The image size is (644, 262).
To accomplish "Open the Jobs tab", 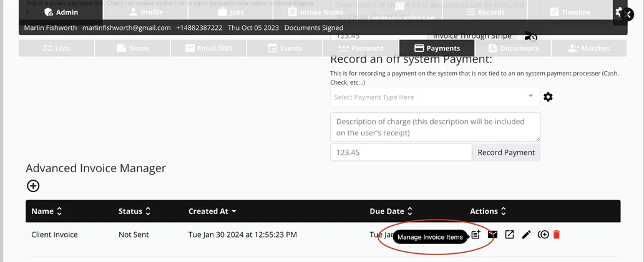I will (x=230, y=12).
